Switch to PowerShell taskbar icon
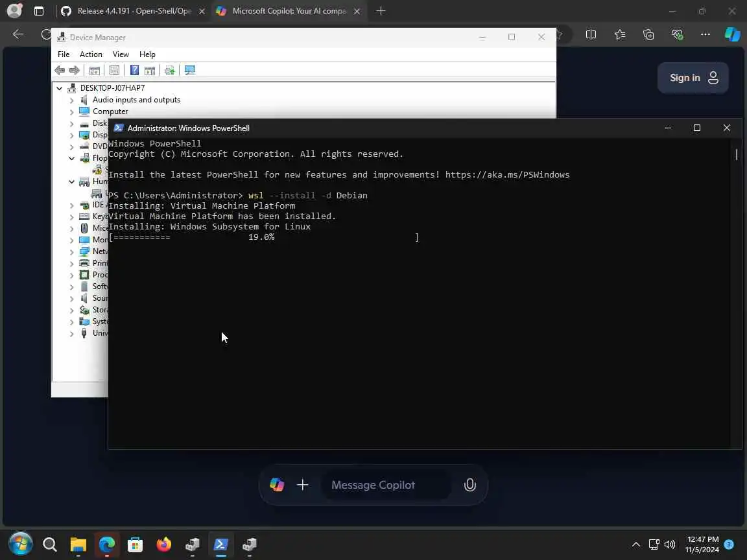 [220, 544]
